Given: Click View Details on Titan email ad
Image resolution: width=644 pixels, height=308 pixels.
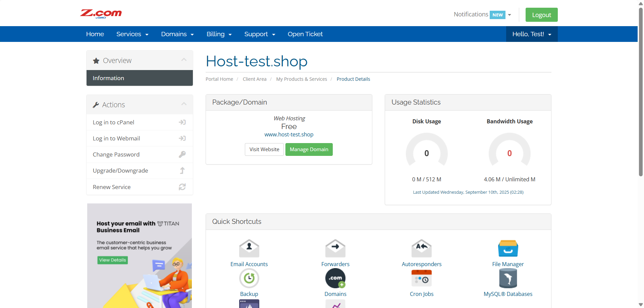Looking at the screenshot, I should (x=112, y=260).
